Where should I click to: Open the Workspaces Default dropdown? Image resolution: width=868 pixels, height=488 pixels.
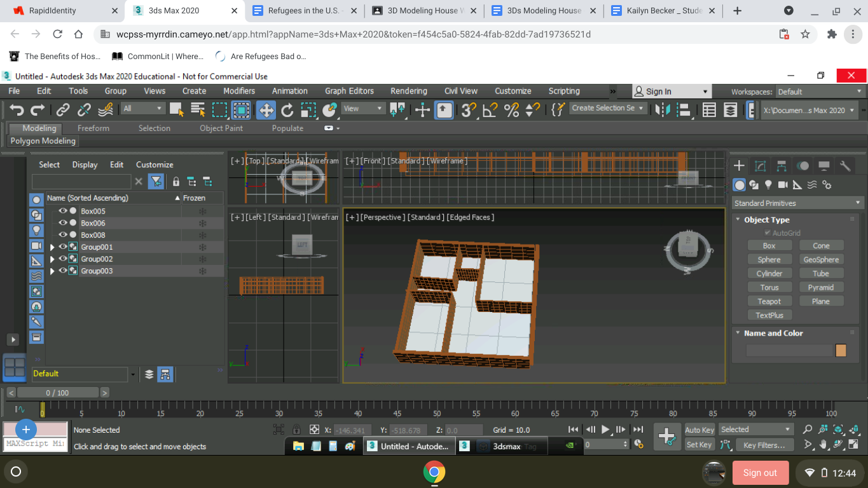[x=820, y=91]
